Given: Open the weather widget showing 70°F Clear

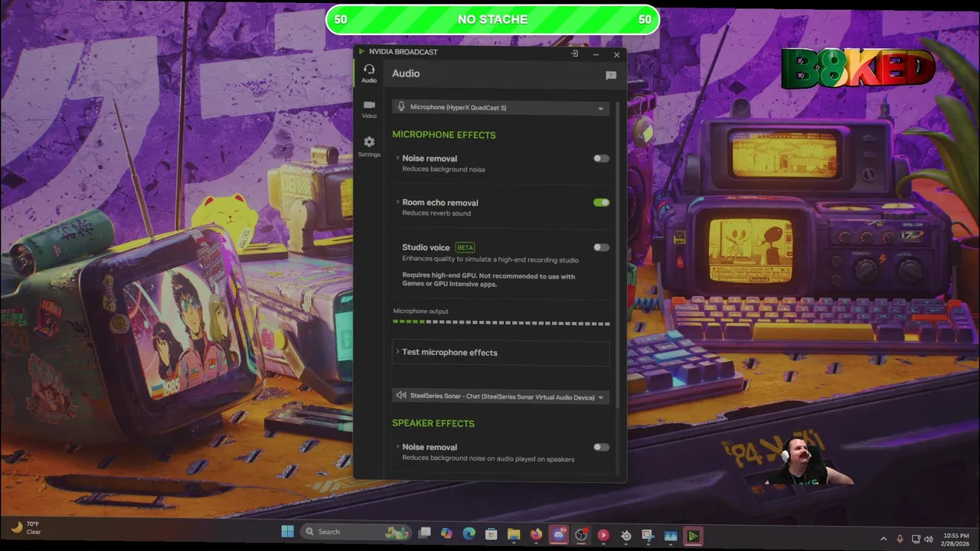Looking at the screenshot, I should (28, 528).
